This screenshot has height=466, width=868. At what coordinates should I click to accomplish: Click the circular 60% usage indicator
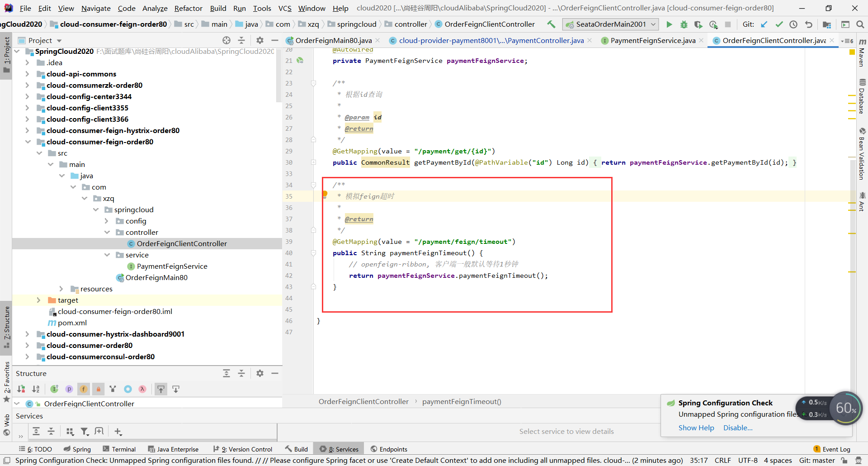pyautogui.click(x=845, y=408)
